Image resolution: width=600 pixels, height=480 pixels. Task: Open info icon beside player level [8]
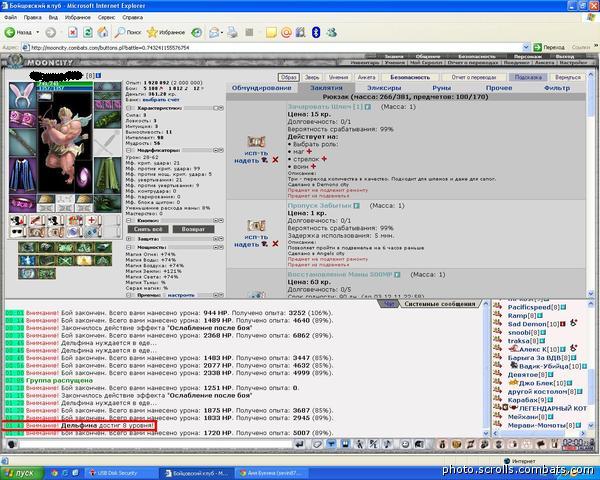tap(98, 76)
